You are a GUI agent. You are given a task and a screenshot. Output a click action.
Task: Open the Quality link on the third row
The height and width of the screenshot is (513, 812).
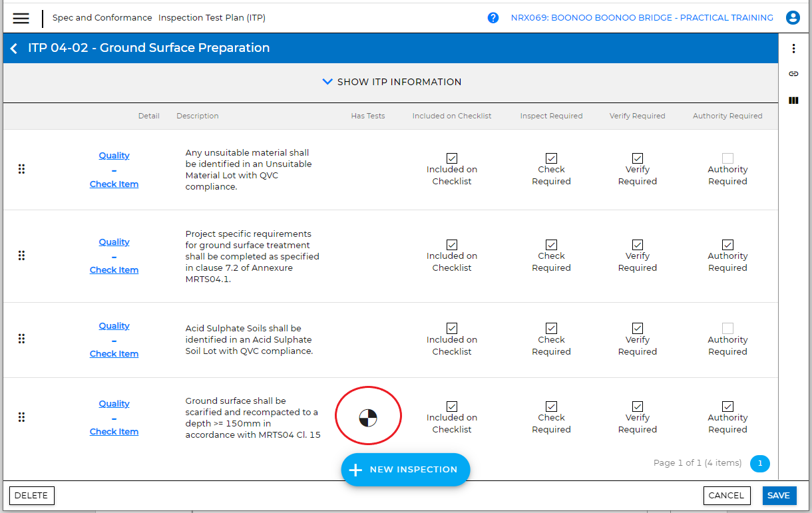pyautogui.click(x=114, y=325)
